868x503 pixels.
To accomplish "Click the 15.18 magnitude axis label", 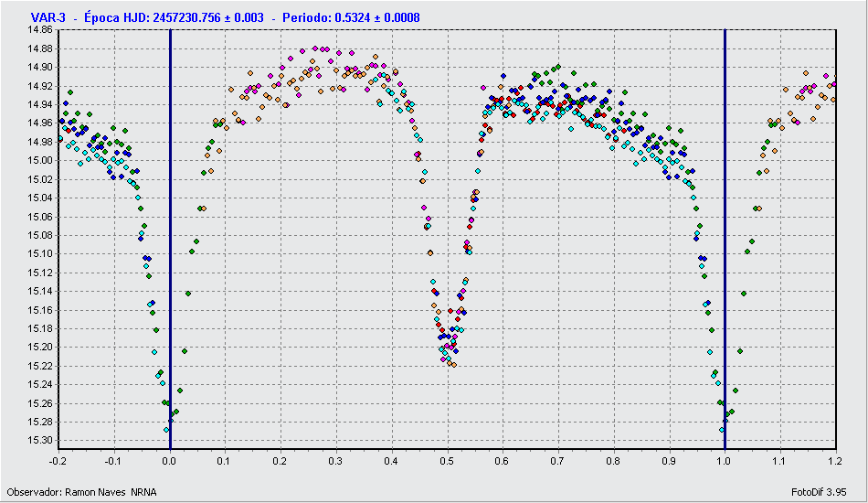I will 40,328.
